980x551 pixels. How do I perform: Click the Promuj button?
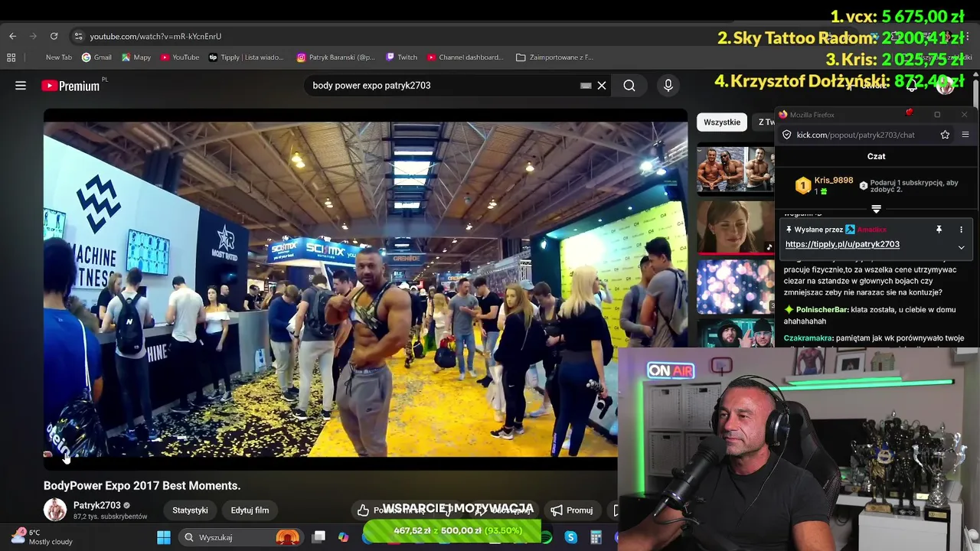(x=572, y=510)
